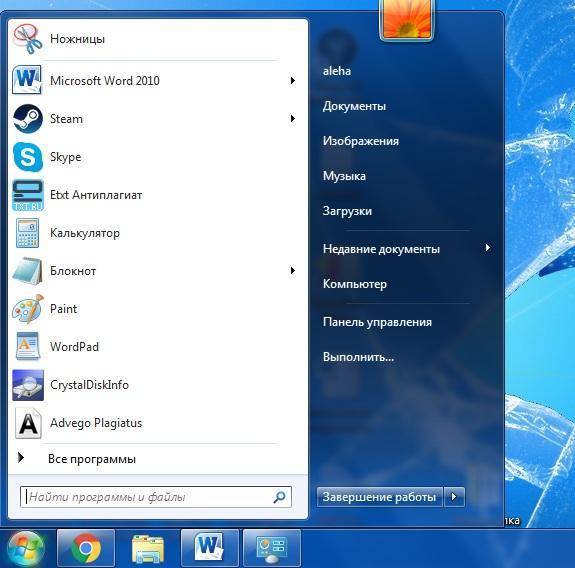Viewport: 575px width, 568px height.
Task: Click the Завершение работы button
Action: (380, 497)
